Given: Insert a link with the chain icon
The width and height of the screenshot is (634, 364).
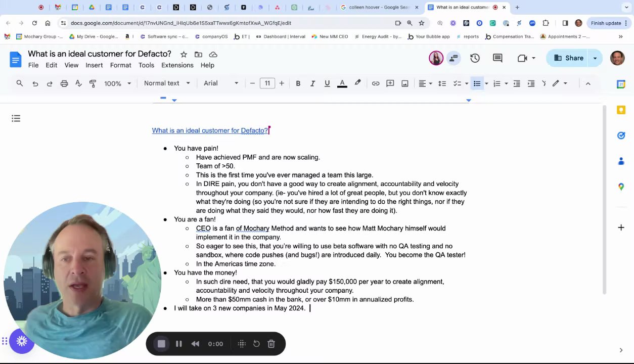Looking at the screenshot, I should click(376, 83).
